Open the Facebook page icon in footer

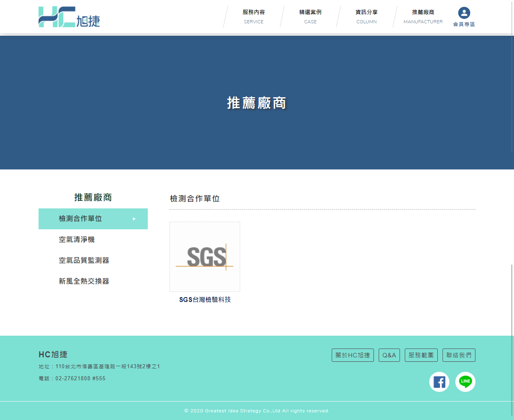point(439,382)
